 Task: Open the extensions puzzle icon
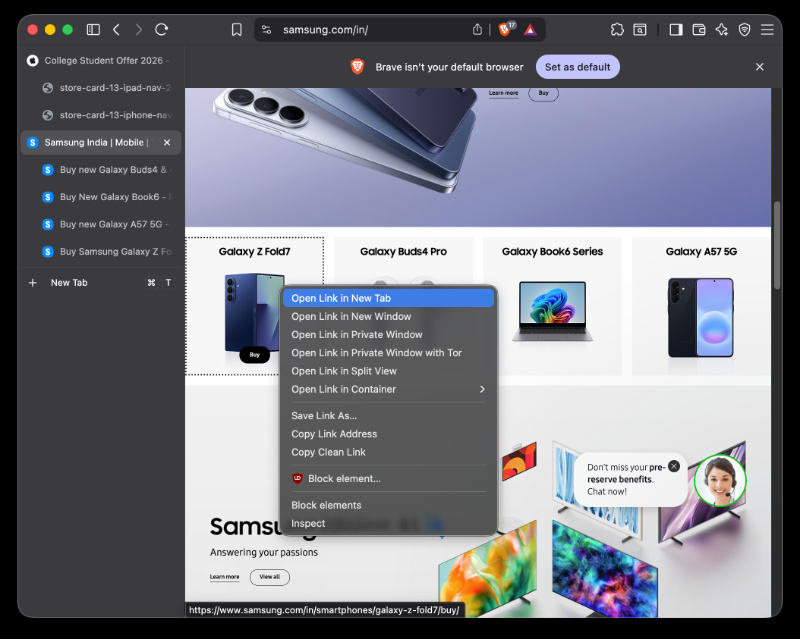[x=617, y=30]
